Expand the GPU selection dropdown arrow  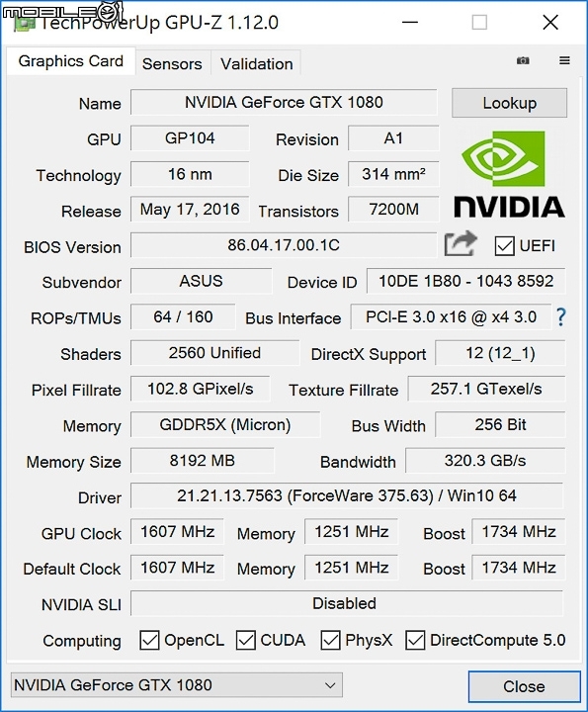click(331, 685)
